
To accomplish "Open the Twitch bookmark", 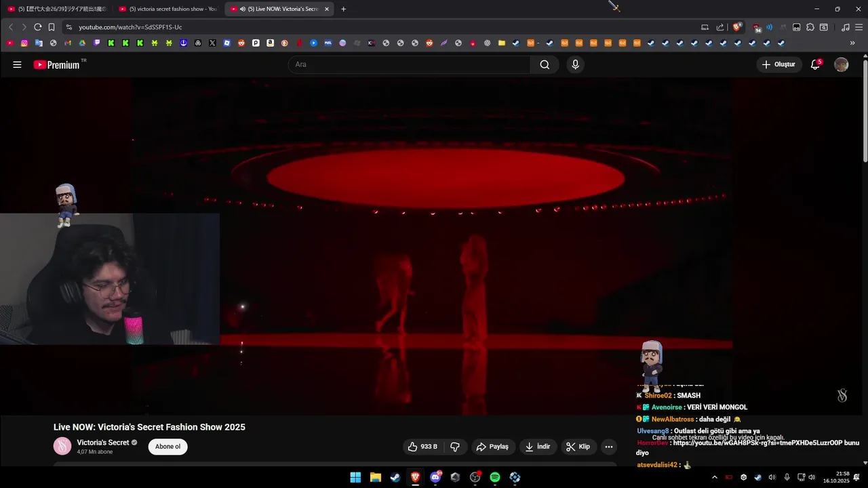I will click(97, 43).
